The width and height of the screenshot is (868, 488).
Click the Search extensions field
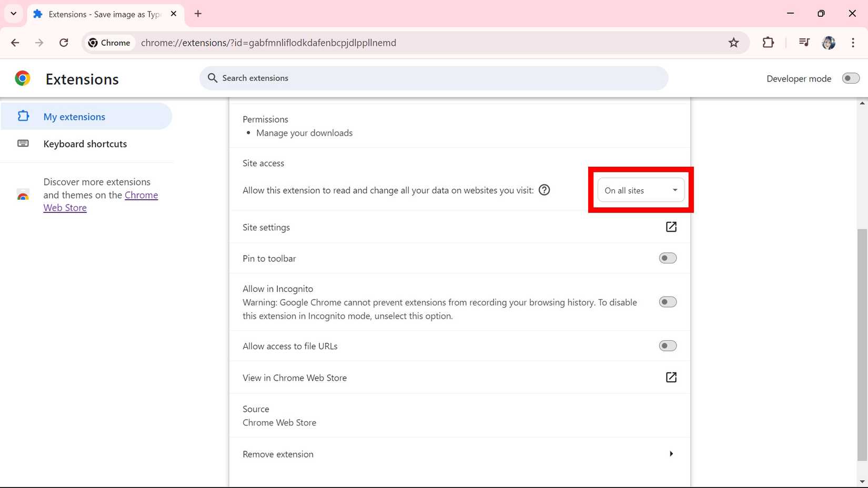433,78
